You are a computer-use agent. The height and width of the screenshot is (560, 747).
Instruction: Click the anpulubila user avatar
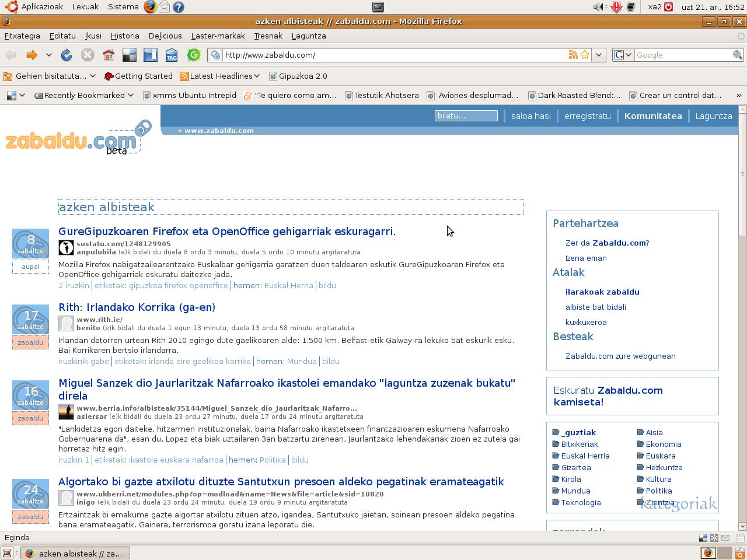(x=66, y=248)
